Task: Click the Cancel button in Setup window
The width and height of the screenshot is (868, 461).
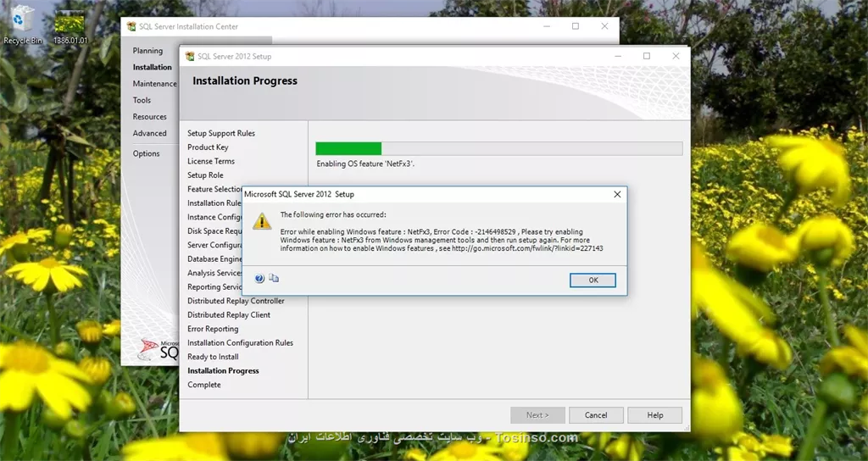Action: pyautogui.click(x=596, y=415)
